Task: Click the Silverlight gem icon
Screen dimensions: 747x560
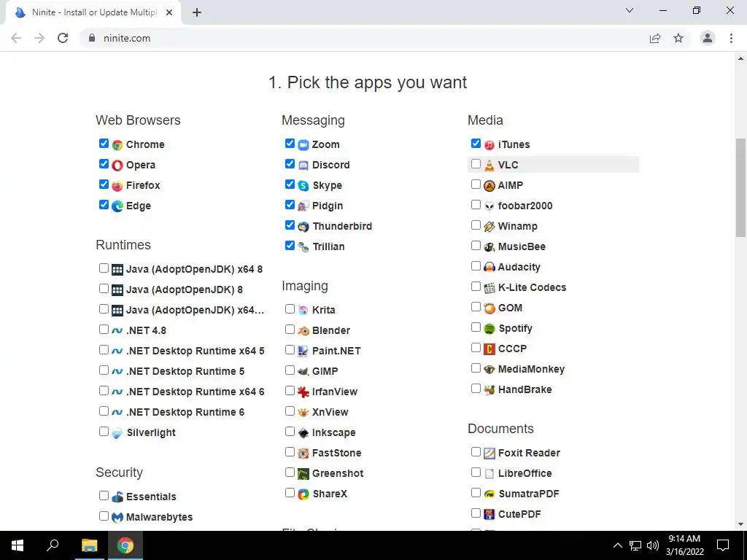Action: click(117, 433)
